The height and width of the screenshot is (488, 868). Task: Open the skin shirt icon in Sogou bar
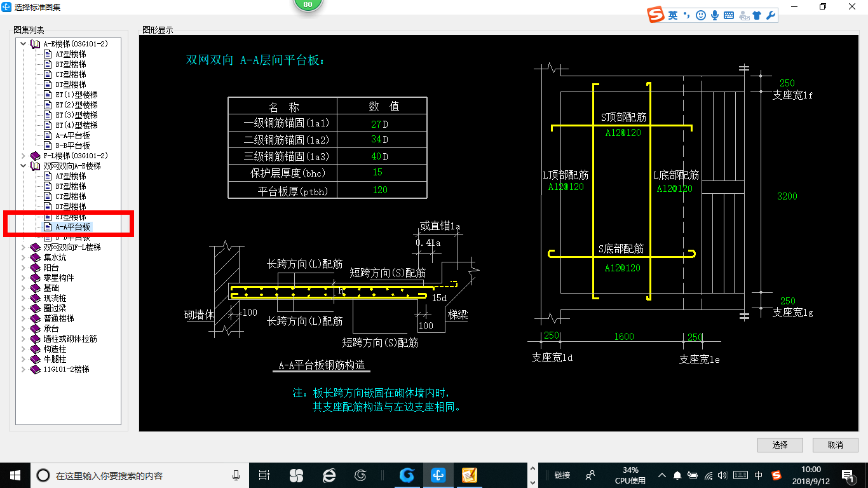[x=756, y=15]
